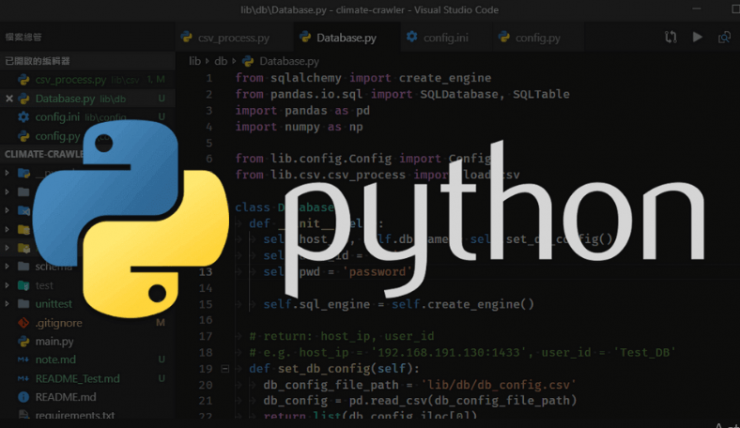Click the '# return: host_ip, user_id' comment
Screen dimensions: 740x428
(x=342, y=336)
